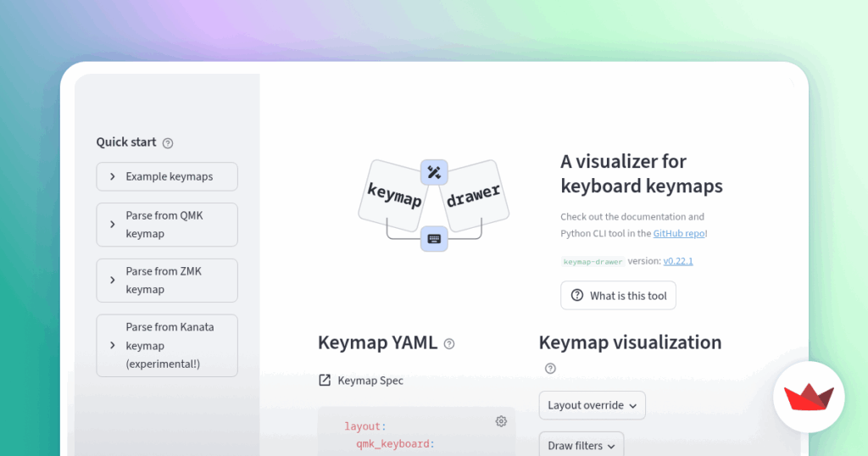This screenshot has width=868, height=456.
Task: Click into the YAML editor at layout:
Action: tap(364, 426)
